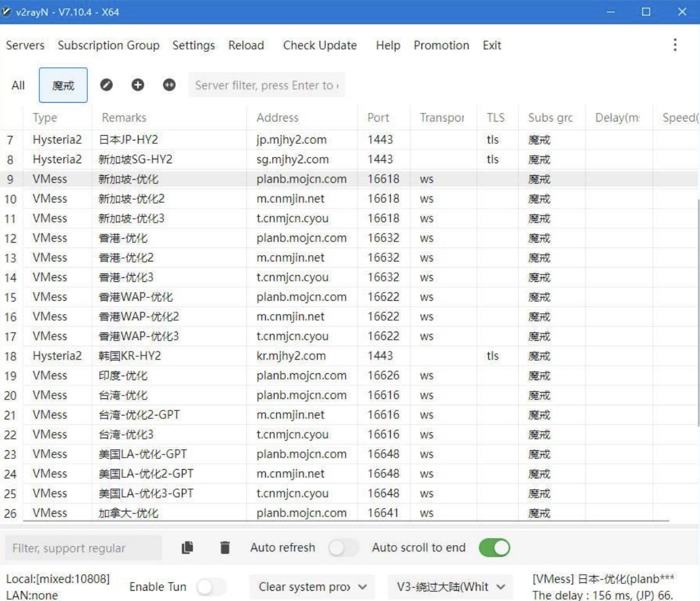
Task: Click Reload in the menu bar
Action: (x=246, y=45)
